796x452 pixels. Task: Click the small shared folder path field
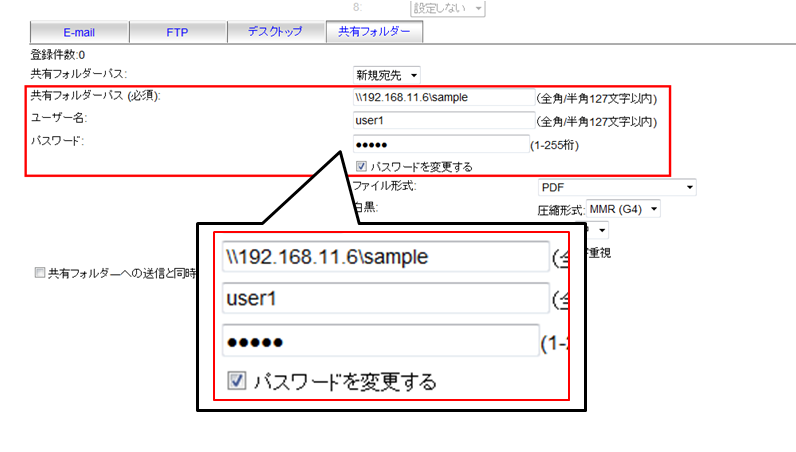443,97
